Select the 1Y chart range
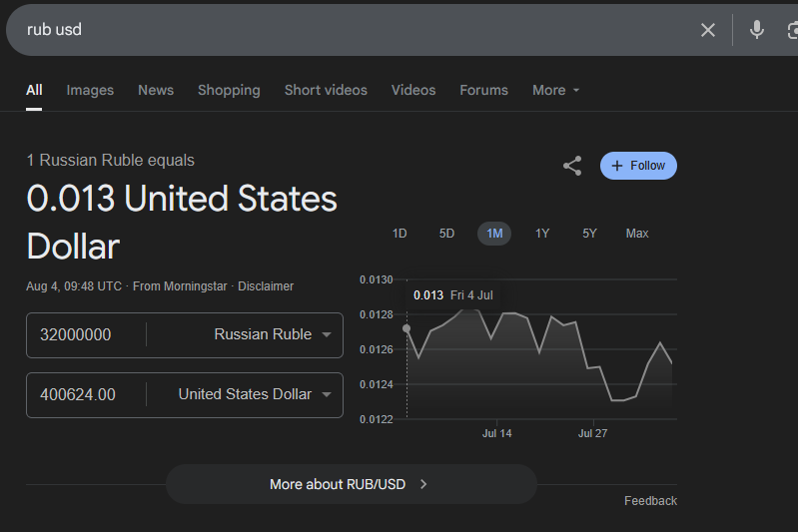Viewport: 798px width, 532px height. [x=542, y=234]
